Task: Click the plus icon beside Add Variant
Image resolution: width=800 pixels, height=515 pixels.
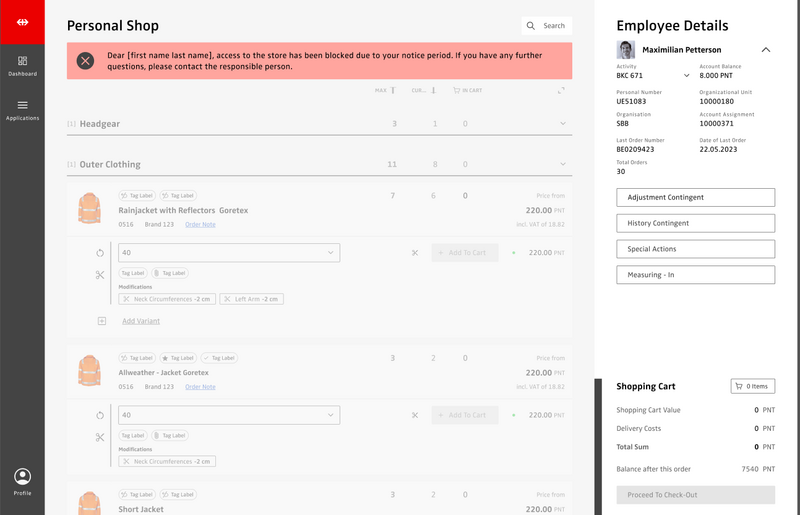Action: (101, 321)
